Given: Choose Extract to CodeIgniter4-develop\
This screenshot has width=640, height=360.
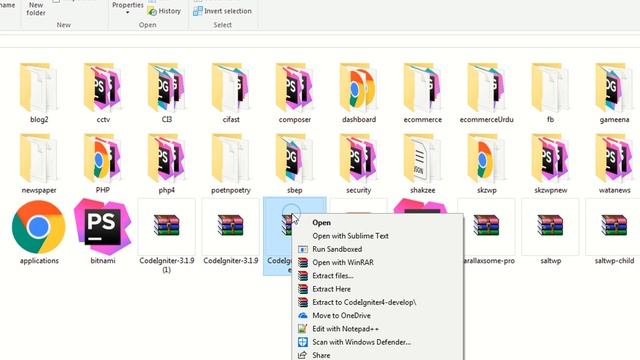Looking at the screenshot, I should coord(378,302).
